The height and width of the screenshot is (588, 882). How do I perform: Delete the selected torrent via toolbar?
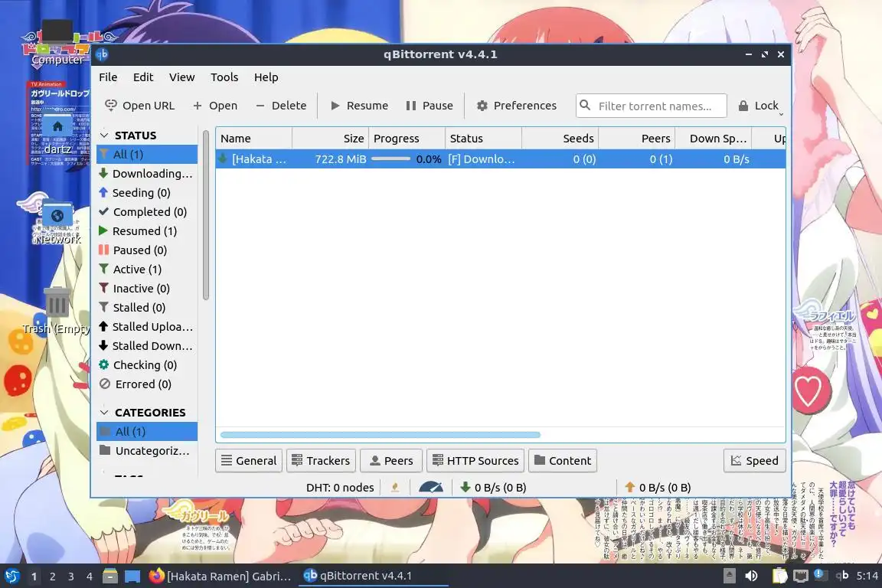(281, 106)
